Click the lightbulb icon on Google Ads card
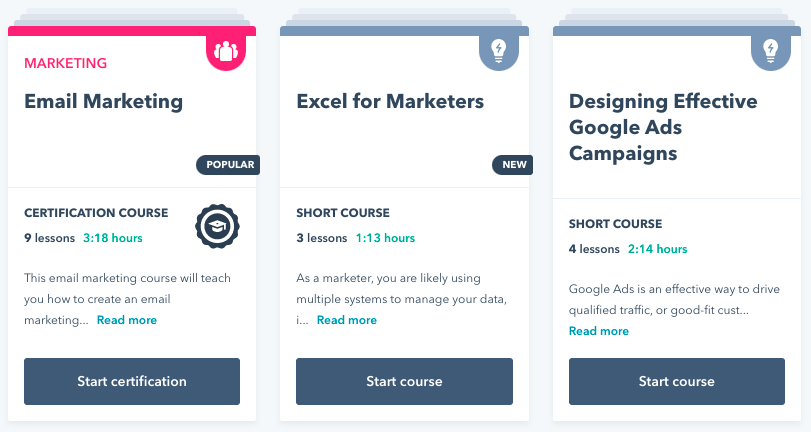The image size is (811, 432). point(771,50)
